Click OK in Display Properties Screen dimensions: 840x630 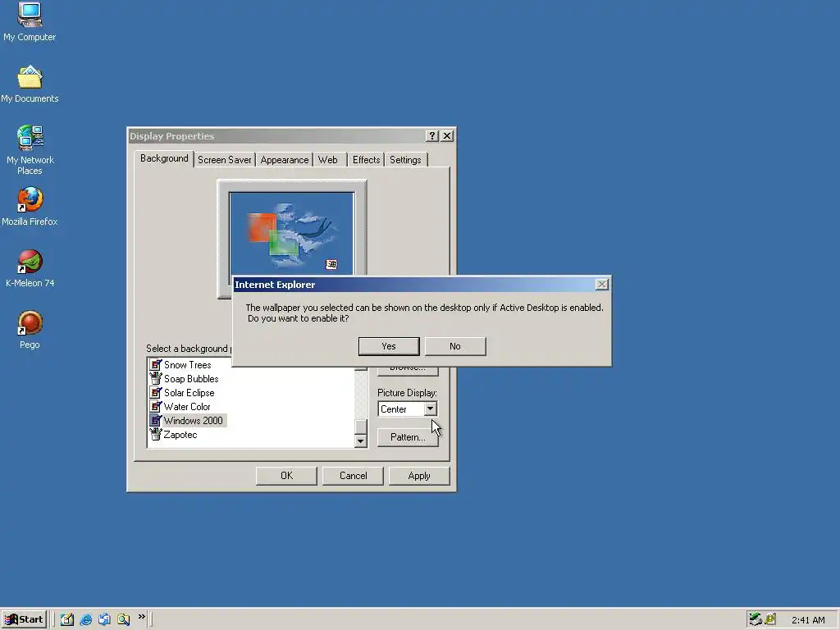[286, 476]
